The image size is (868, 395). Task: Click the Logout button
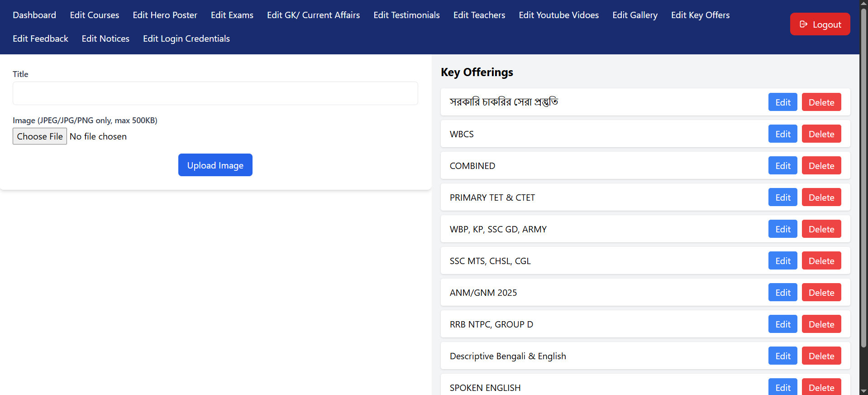tap(820, 24)
